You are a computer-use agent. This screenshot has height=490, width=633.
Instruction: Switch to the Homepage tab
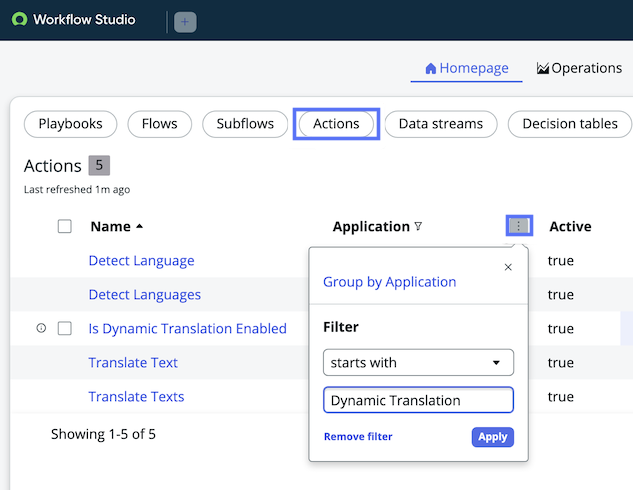467,69
